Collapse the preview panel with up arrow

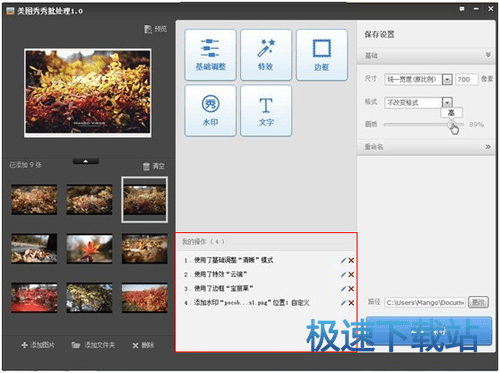pos(86,161)
